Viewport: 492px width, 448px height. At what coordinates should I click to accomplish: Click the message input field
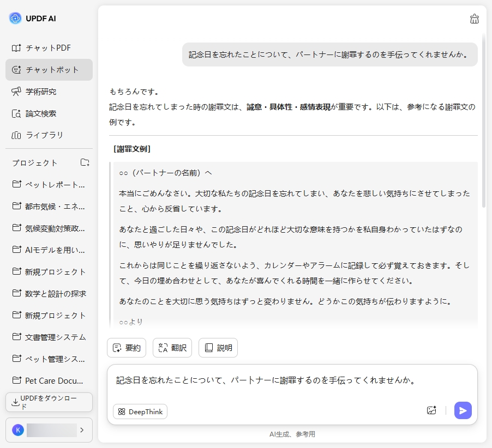click(x=273, y=380)
